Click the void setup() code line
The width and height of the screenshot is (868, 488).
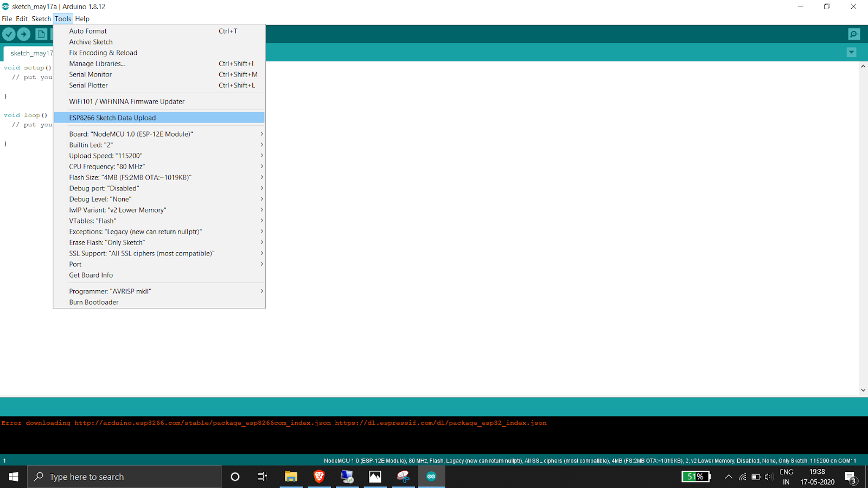[28, 68]
